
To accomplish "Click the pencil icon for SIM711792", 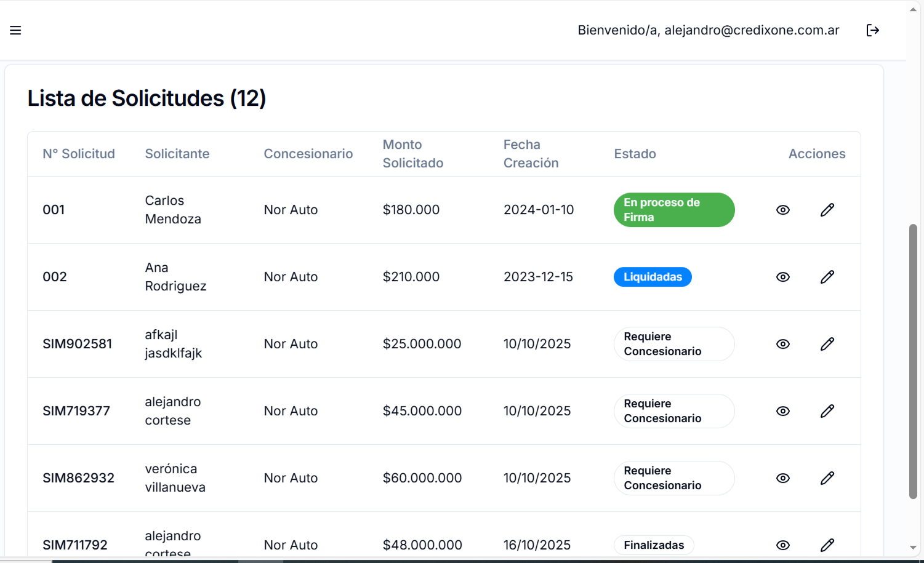I will pos(827,545).
